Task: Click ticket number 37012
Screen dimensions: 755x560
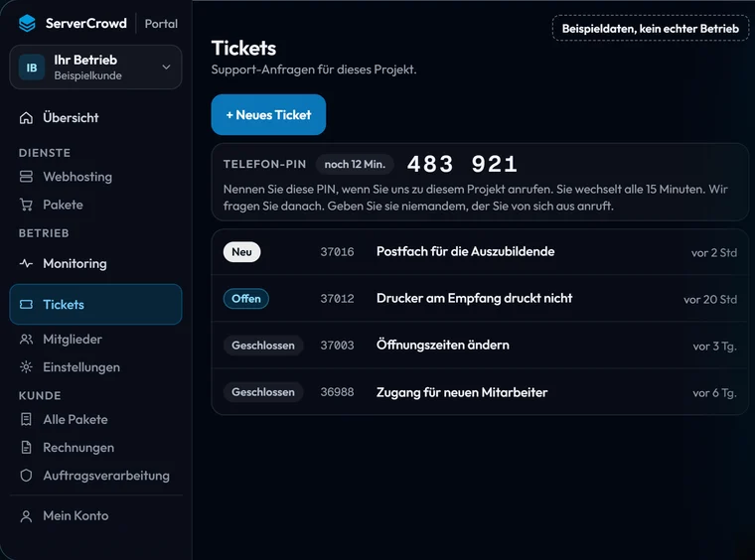Action: pyautogui.click(x=337, y=299)
